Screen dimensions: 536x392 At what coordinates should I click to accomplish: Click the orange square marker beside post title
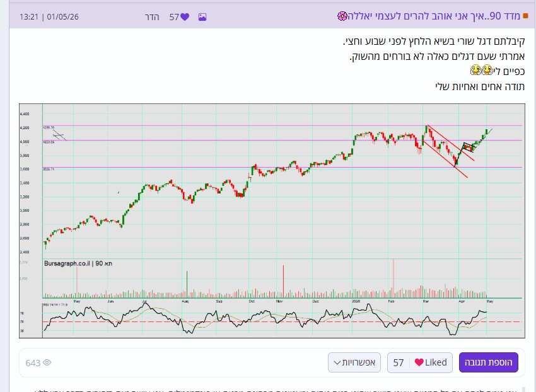pyautogui.click(x=526, y=16)
